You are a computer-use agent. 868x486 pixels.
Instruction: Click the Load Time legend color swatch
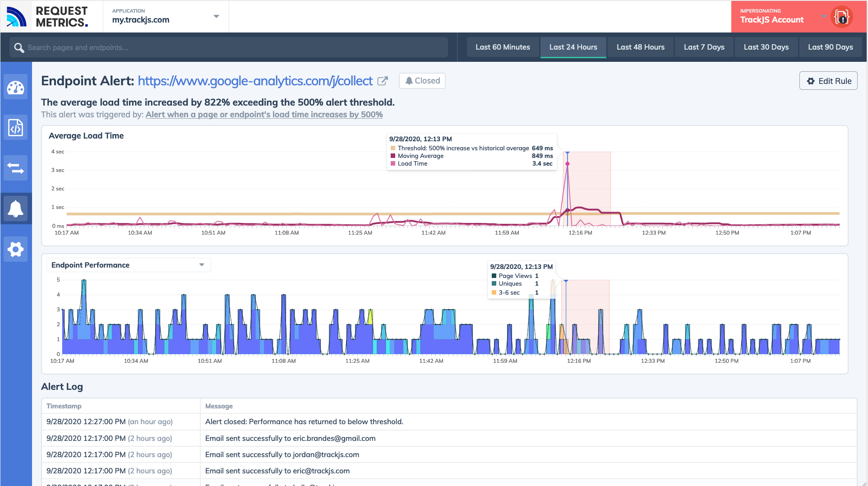(x=393, y=163)
